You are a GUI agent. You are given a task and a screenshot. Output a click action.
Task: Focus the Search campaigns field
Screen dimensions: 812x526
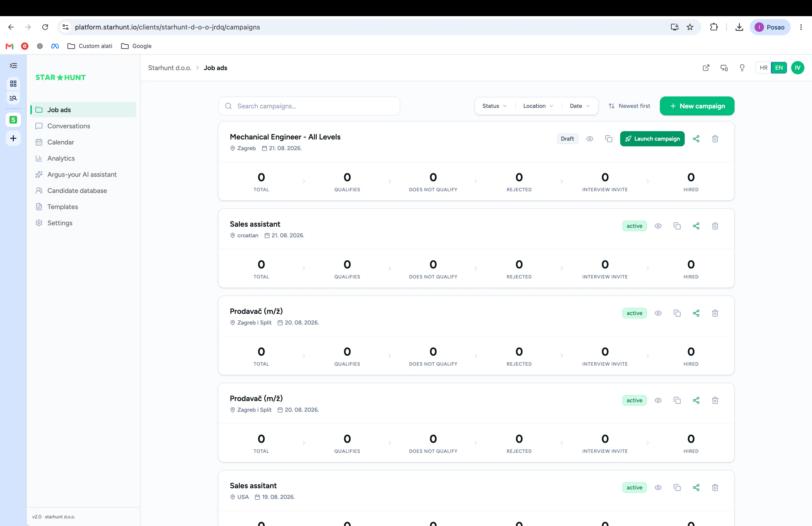point(309,106)
